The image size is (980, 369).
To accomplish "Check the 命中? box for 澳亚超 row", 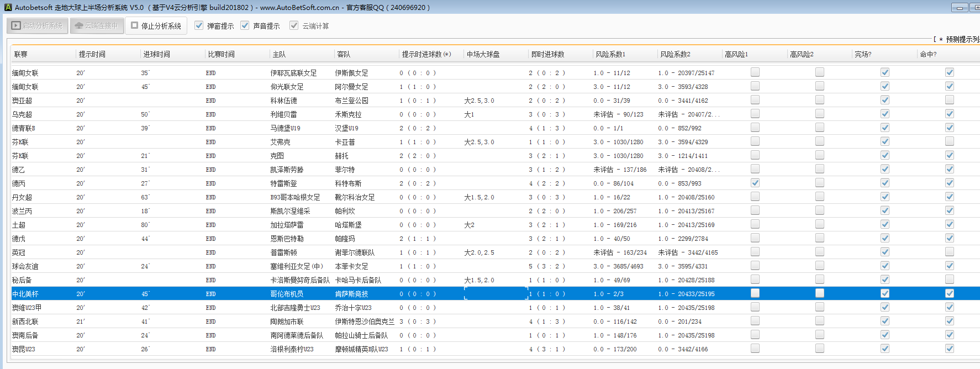I will (x=949, y=100).
